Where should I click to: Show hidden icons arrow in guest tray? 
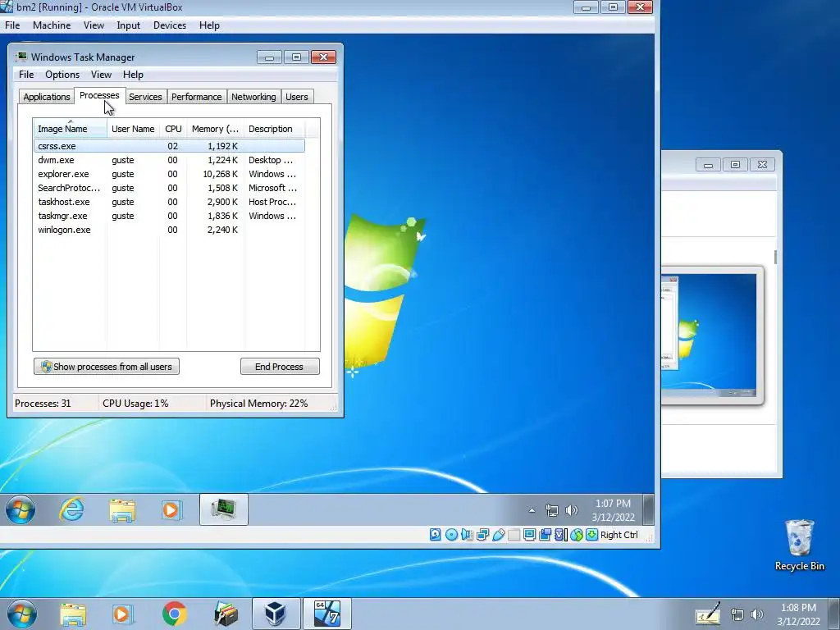(532, 510)
